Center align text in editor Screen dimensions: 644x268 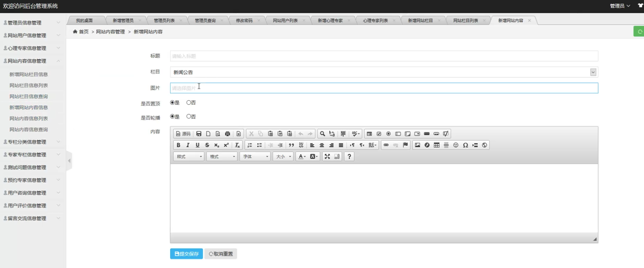point(322,145)
